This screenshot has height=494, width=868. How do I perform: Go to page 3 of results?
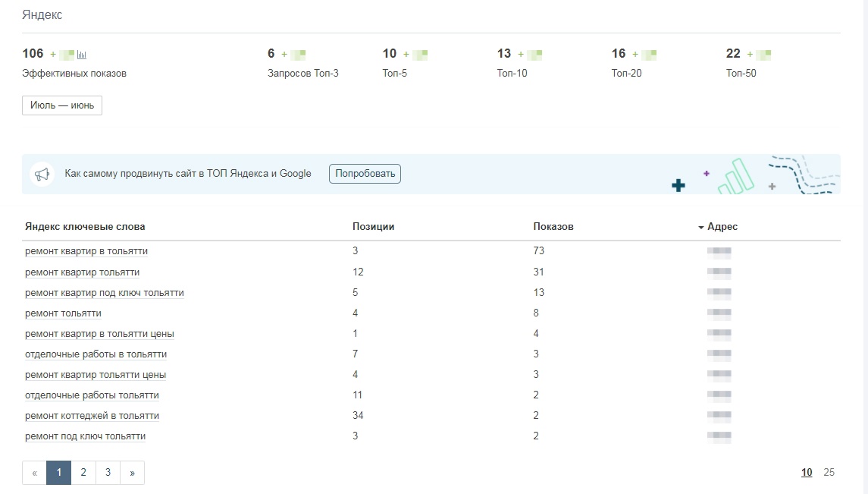tap(108, 473)
